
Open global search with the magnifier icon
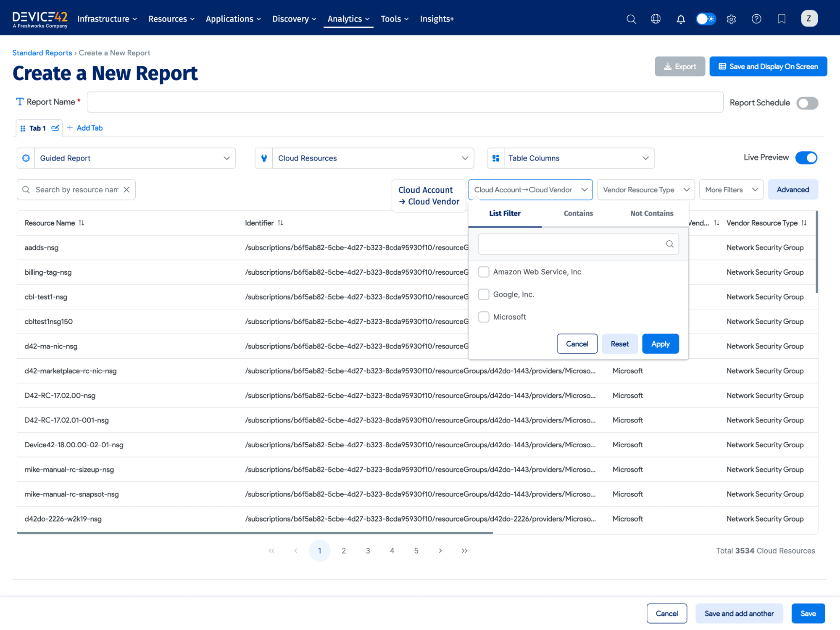tap(631, 19)
